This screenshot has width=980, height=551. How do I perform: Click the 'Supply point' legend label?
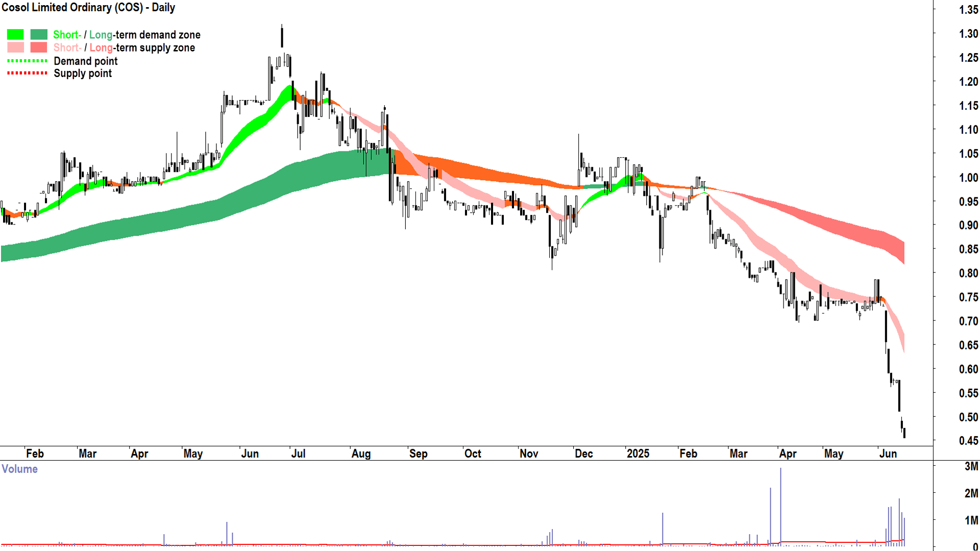point(83,73)
